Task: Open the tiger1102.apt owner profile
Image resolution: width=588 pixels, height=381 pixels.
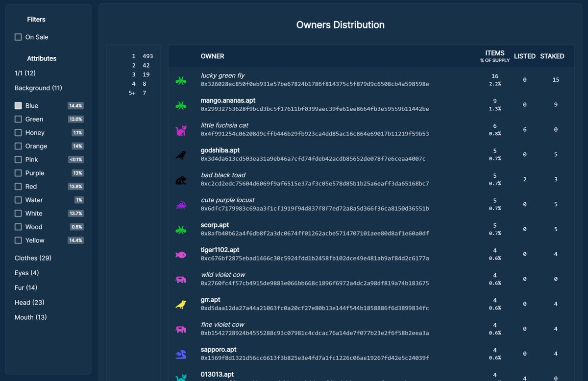Action: 220,250
